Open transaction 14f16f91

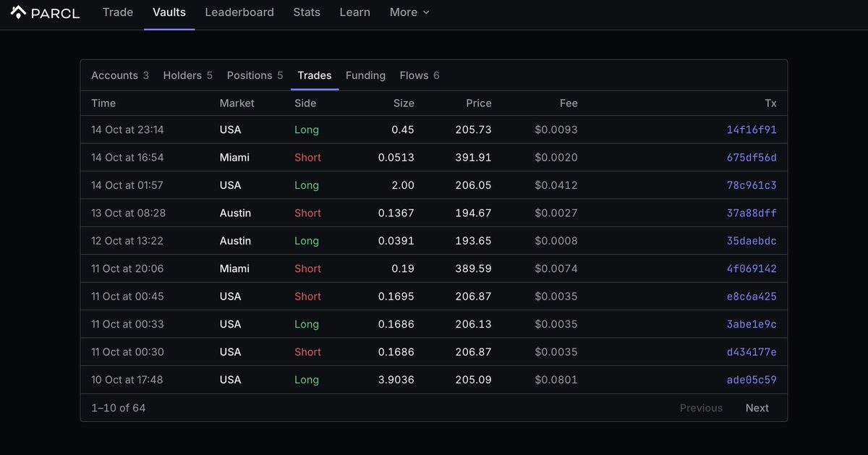tap(752, 130)
